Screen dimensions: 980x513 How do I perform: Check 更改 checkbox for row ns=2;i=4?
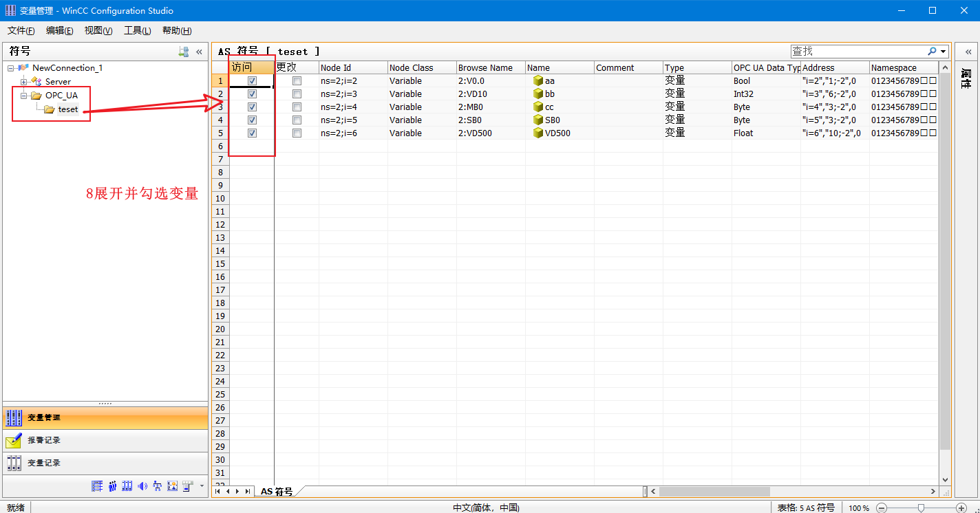[x=297, y=107]
